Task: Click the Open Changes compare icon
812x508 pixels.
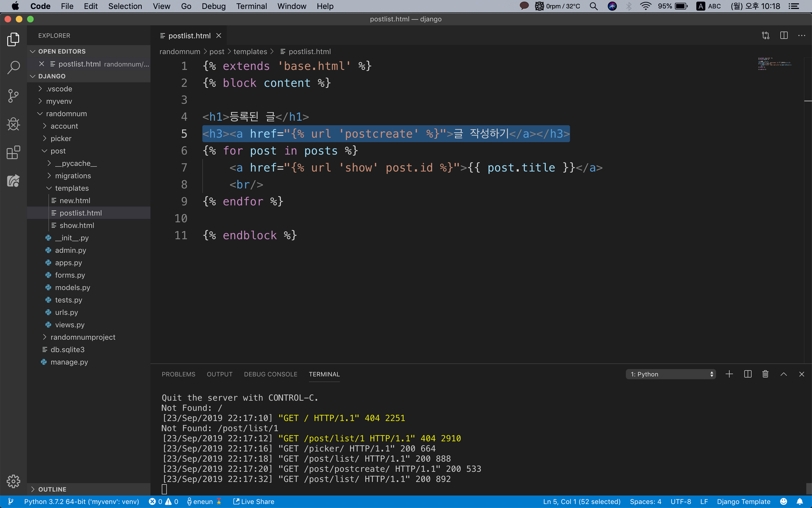Action: [x=766, y=36]
